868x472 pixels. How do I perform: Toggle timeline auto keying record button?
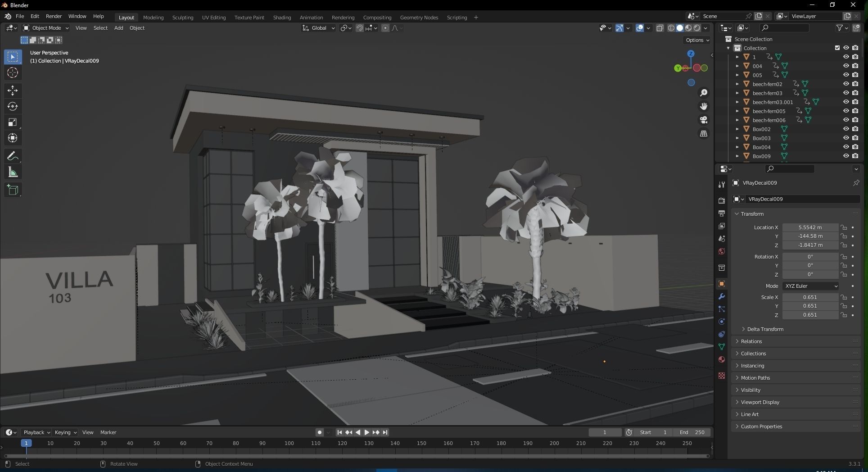click(x=320, y=432)
